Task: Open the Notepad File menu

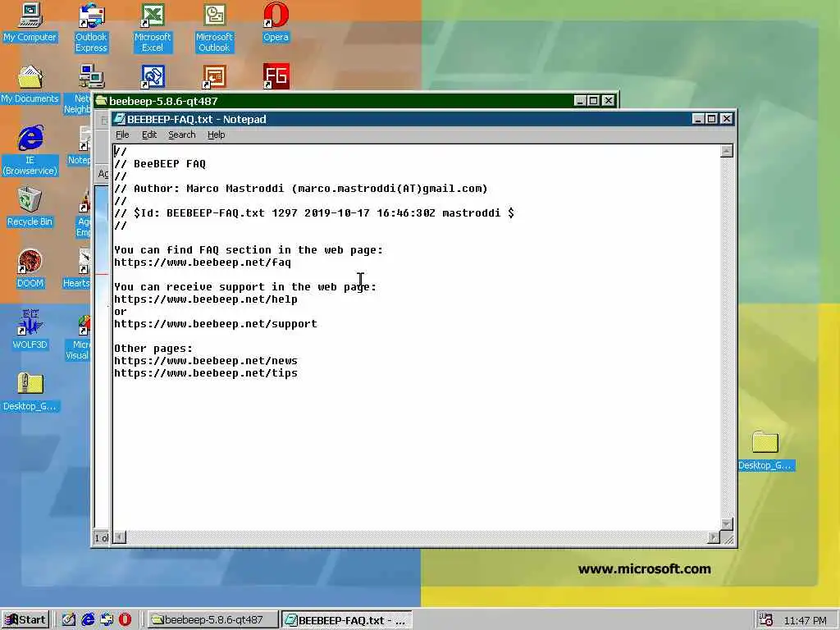Action: (x=122, y=135)
